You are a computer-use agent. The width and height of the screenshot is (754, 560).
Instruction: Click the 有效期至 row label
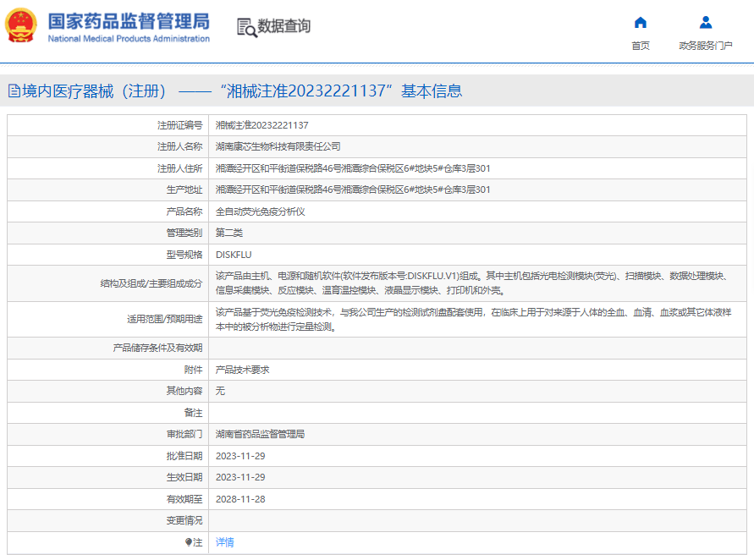click(x=184, y=499)
